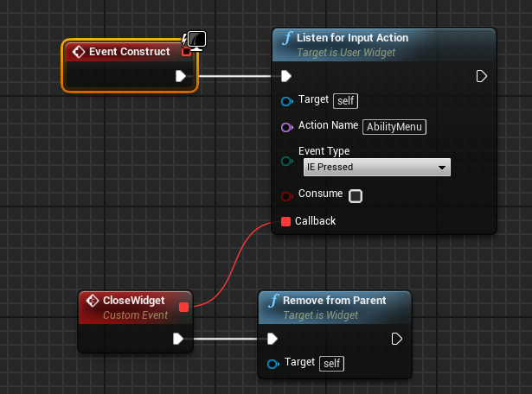This screenshot has height=394, width=532.
Task: Enable the Consume checkbox
Action: click(355, 196)
